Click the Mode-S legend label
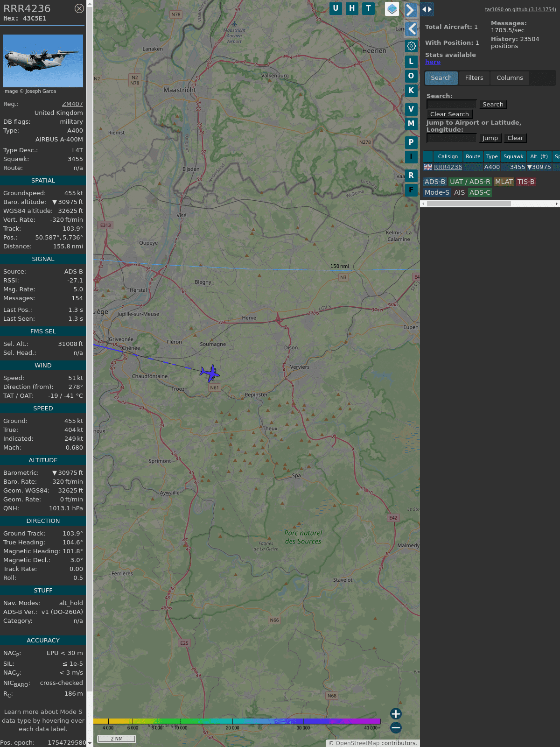 click(x=437, y=192)
